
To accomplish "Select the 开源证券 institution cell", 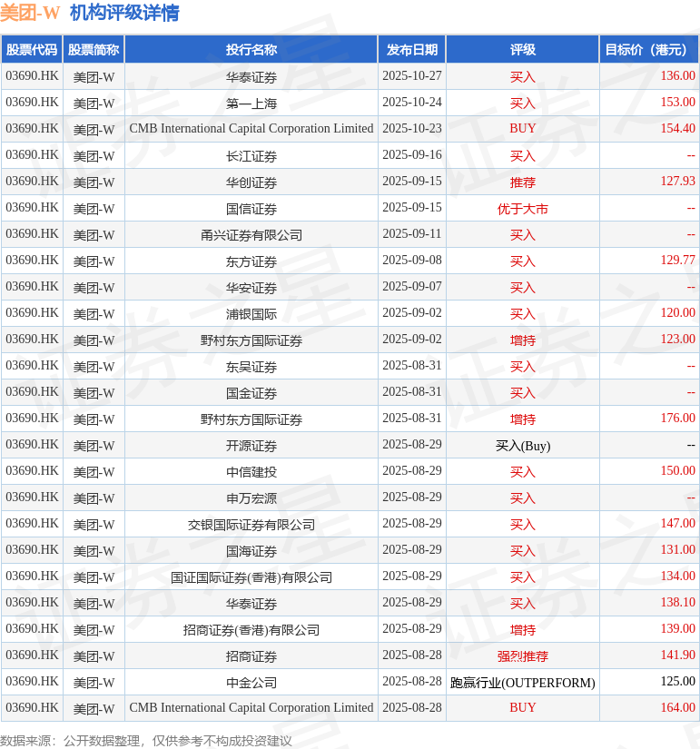I will pos(251,445).
